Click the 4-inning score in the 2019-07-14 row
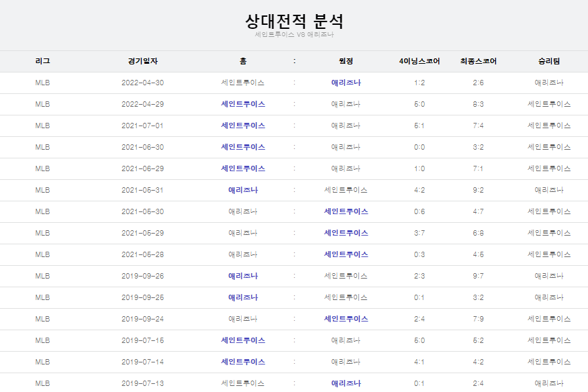This screenshot has height=392, width=588. (420, 362)
